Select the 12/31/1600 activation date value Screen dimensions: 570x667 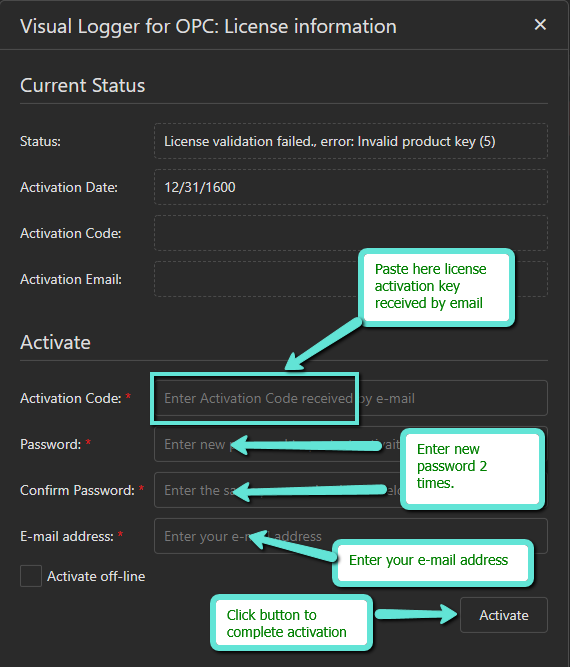pos(200,187)
